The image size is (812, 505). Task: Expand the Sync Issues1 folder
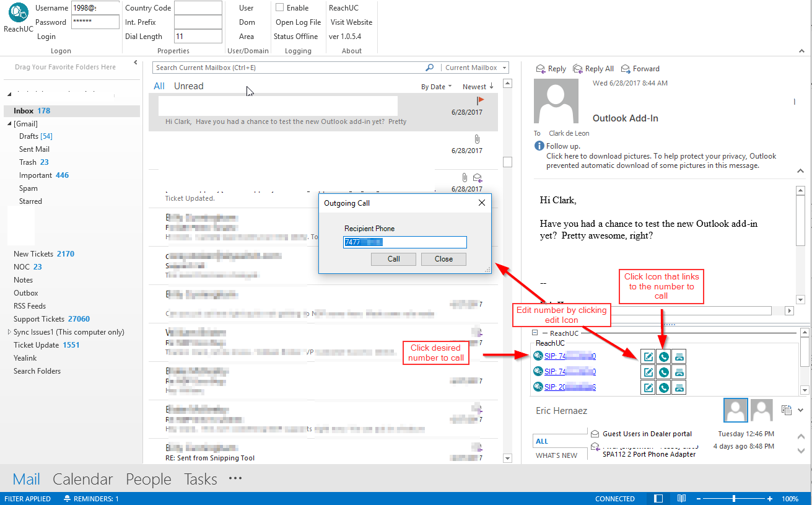pos(9,332)
